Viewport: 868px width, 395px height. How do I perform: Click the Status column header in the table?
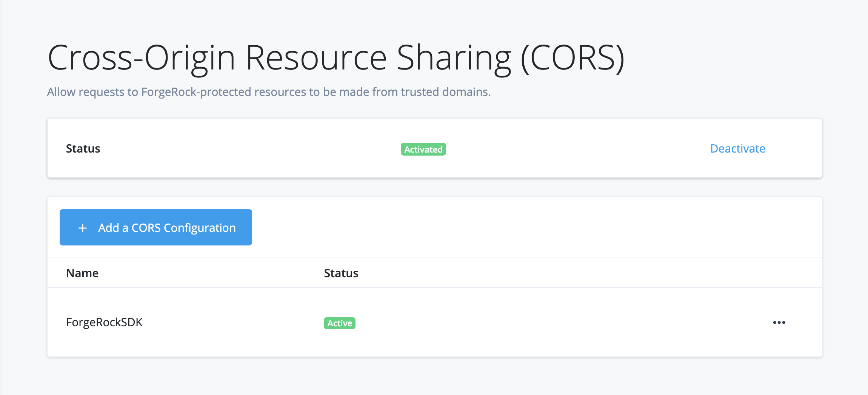(x=341, y=273)
